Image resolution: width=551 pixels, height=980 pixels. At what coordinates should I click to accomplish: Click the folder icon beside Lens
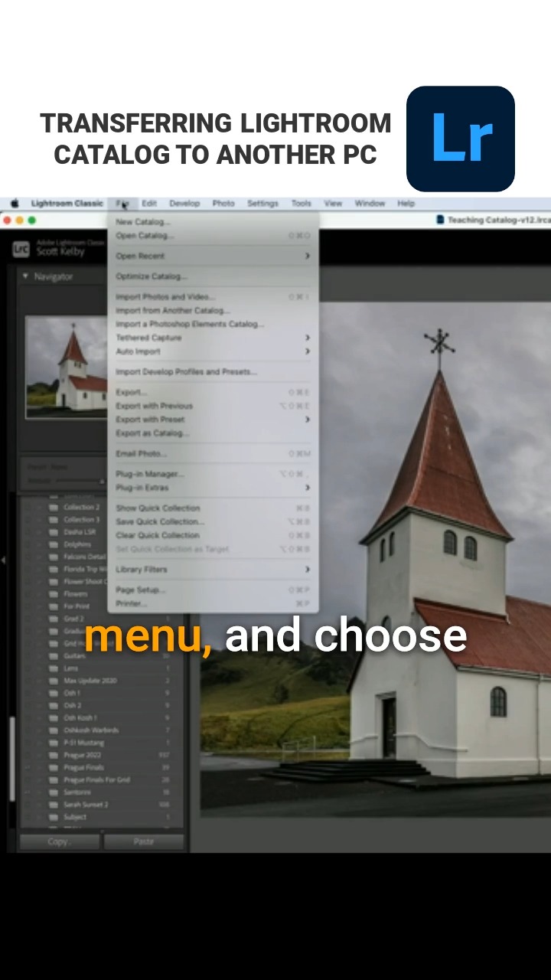(x=54, y=668)
